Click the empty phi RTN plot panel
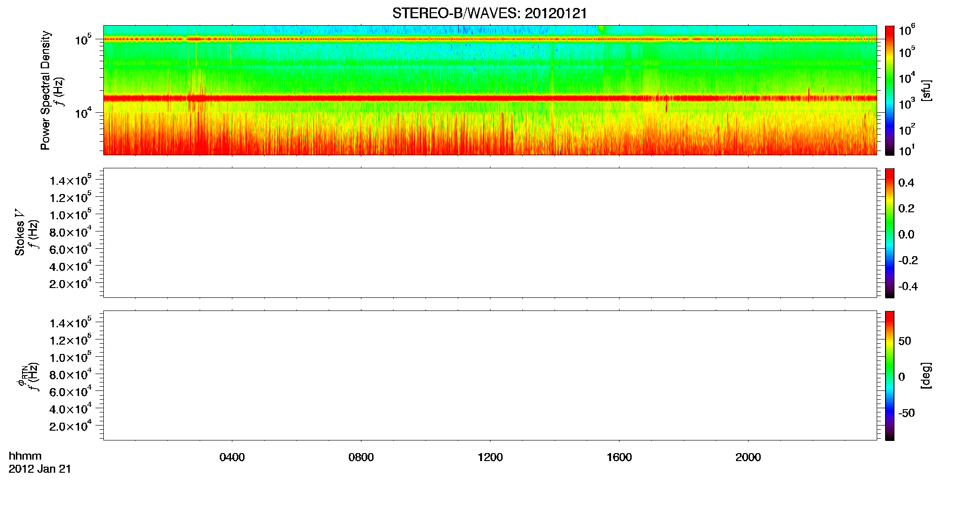980x505 pixels. click(x=490, y=375)
